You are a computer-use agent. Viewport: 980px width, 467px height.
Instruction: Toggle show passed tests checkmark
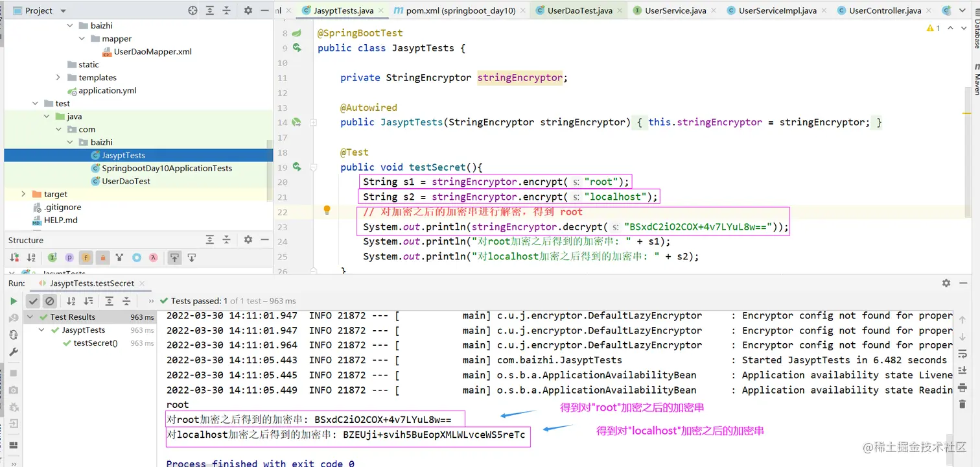coord(33,301)
